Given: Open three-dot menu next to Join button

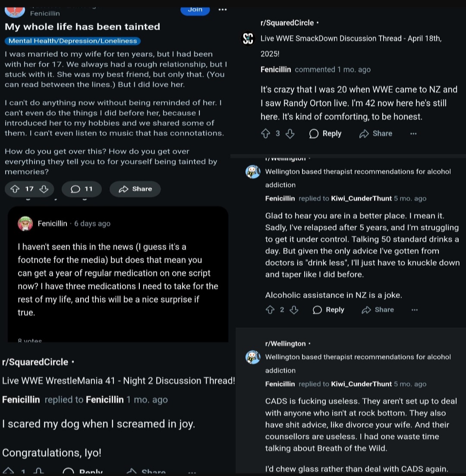Looking at the screenshot, I should (x=223, y=10).
